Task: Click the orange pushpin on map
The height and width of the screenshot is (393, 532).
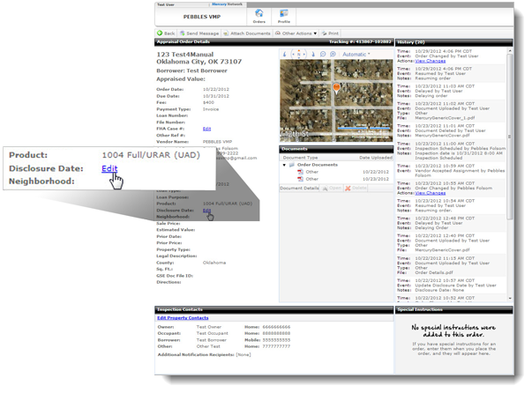Action: (x=336, y=88)
